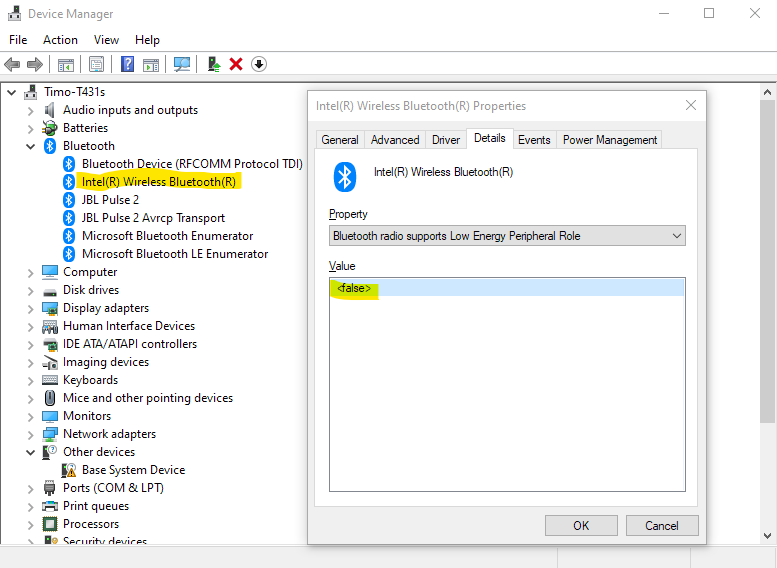Click the Ports (COM & LPT) icon
This screenshot has width=777, height=568.
[50, 488]
